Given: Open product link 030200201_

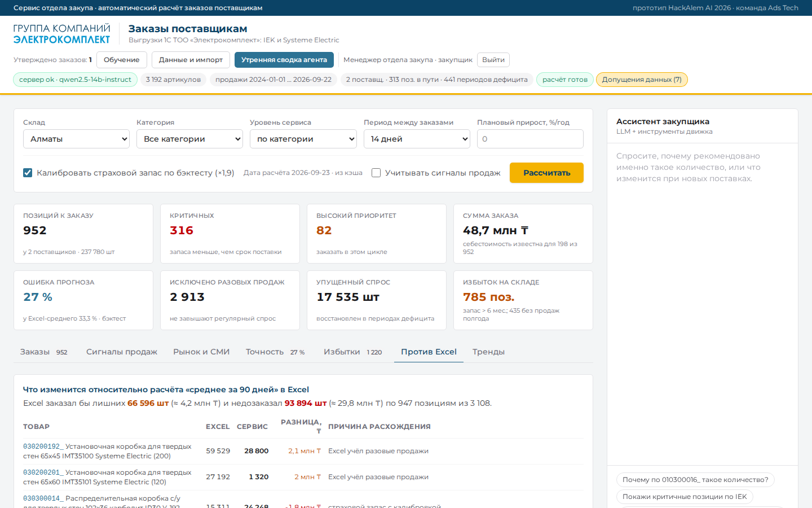Looking at the screenshot, I should [43, 472].
